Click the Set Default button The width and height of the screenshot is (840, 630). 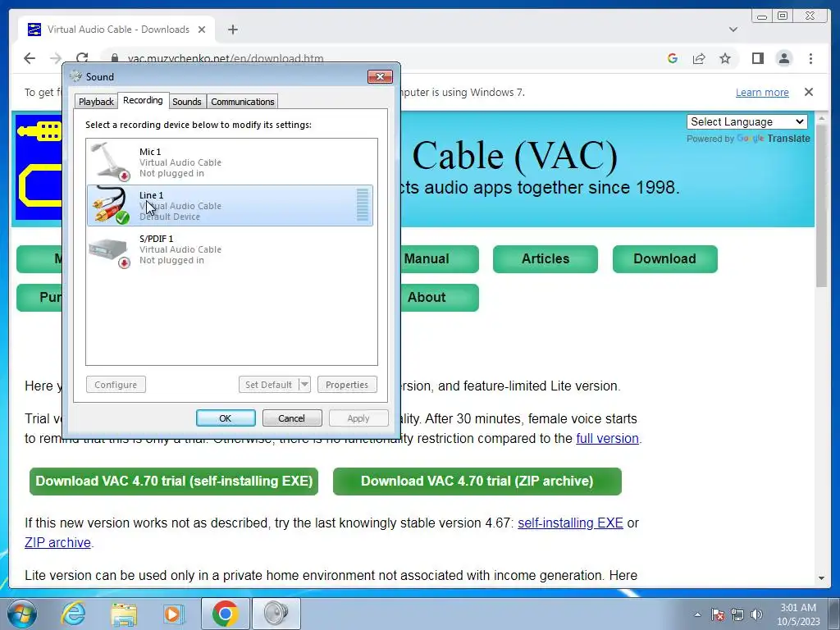[x=268, y=384]
